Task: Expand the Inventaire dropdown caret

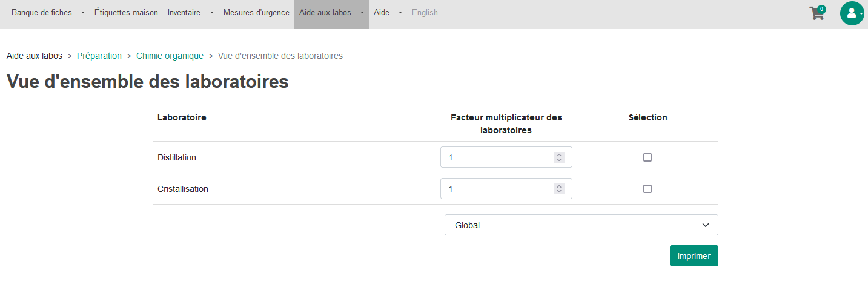Action: (x=212, y=13)
